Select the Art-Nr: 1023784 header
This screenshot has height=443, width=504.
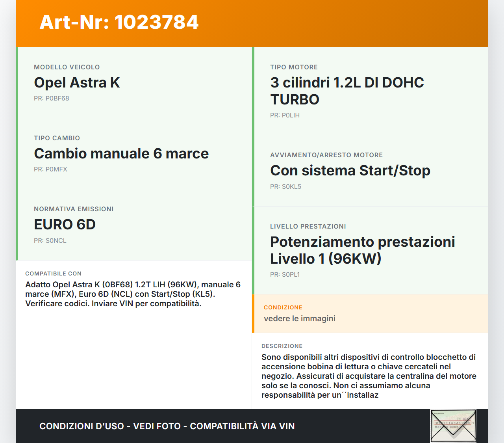(x=119, y=22)
